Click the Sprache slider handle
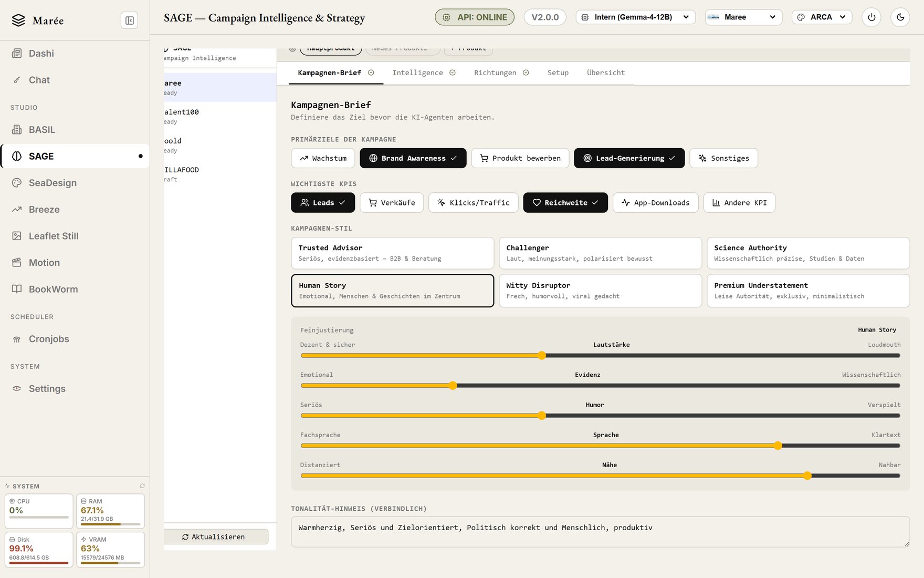 (x=778, y=446)
